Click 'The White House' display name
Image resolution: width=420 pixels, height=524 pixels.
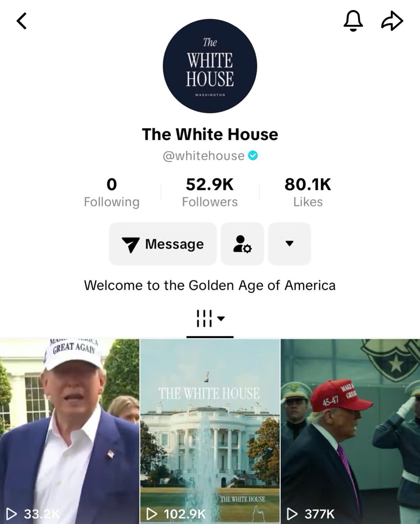pyautogui.click(x=210, y=134)
